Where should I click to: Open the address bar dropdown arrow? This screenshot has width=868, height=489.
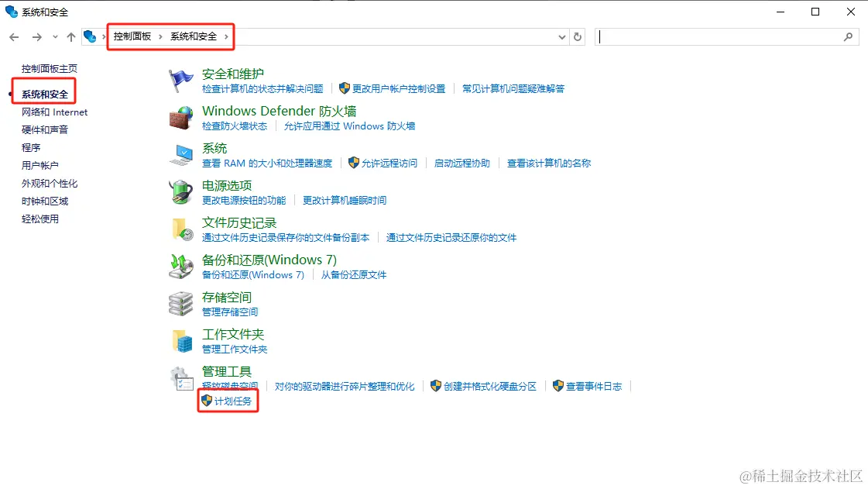point(562,36)
